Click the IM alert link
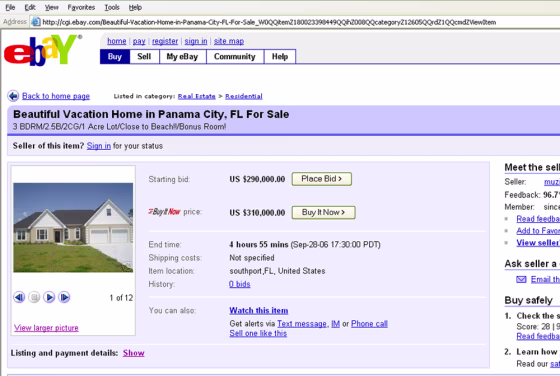The image size is (560, 376). click(x=335, y=324)
